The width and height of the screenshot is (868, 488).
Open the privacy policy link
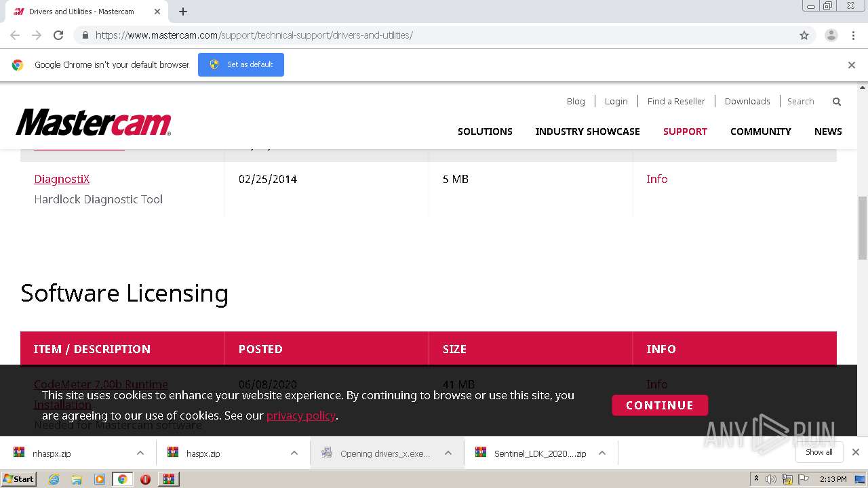coord(301,415)
